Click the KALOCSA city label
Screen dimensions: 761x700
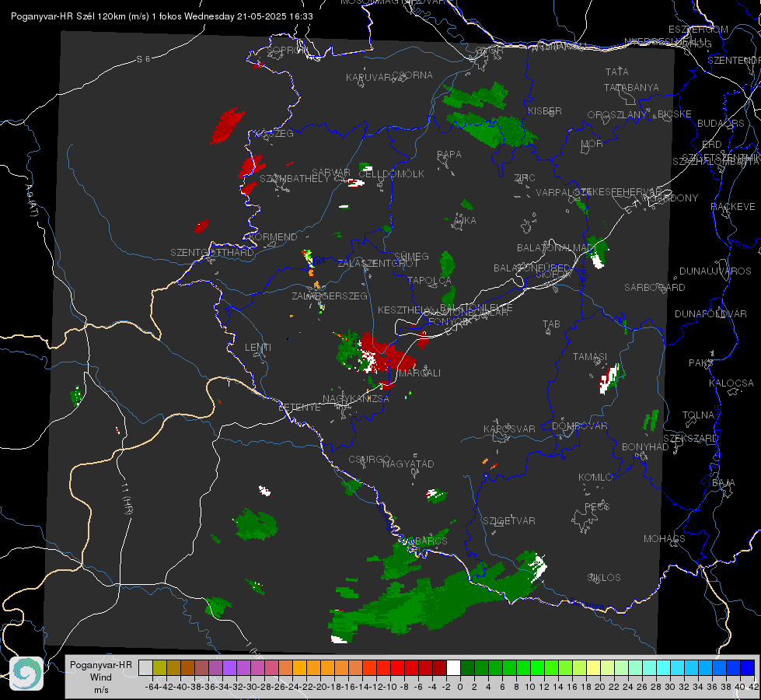click(731, 383)
